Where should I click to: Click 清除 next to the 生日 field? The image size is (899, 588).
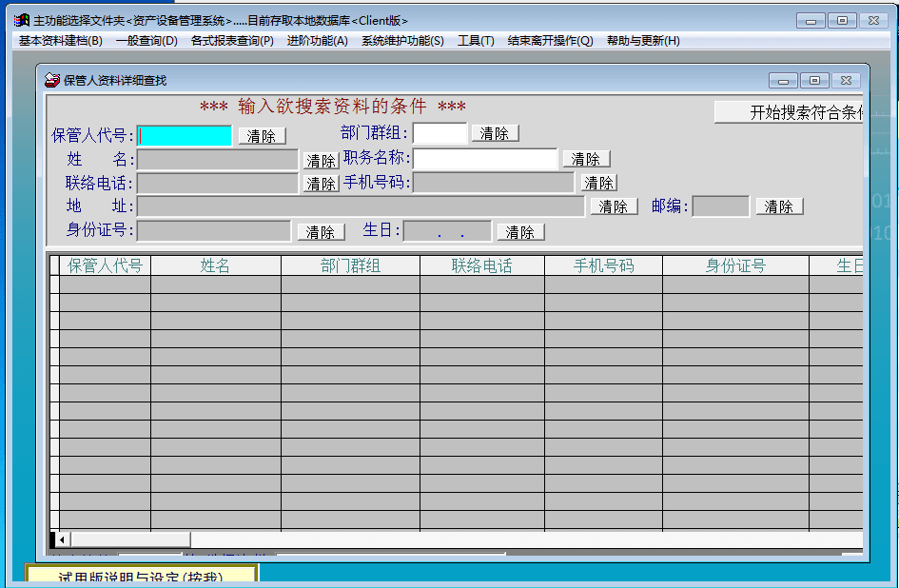[x=520, y=232]
